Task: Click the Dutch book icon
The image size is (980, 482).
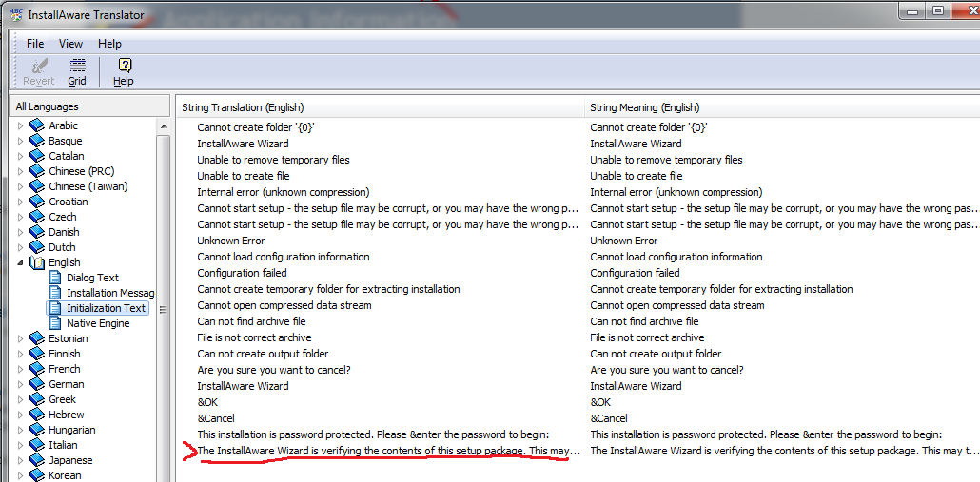Action: [37, 247]
